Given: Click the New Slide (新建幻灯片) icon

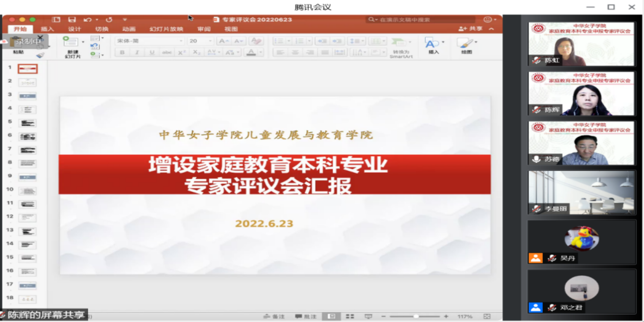Looking at the screenshot, I should pos(71,42).
